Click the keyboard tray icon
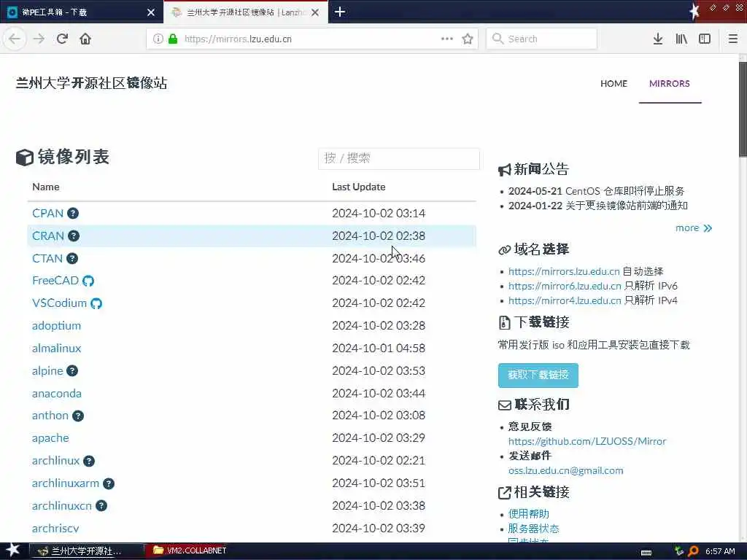 click(x=646, y=553)
